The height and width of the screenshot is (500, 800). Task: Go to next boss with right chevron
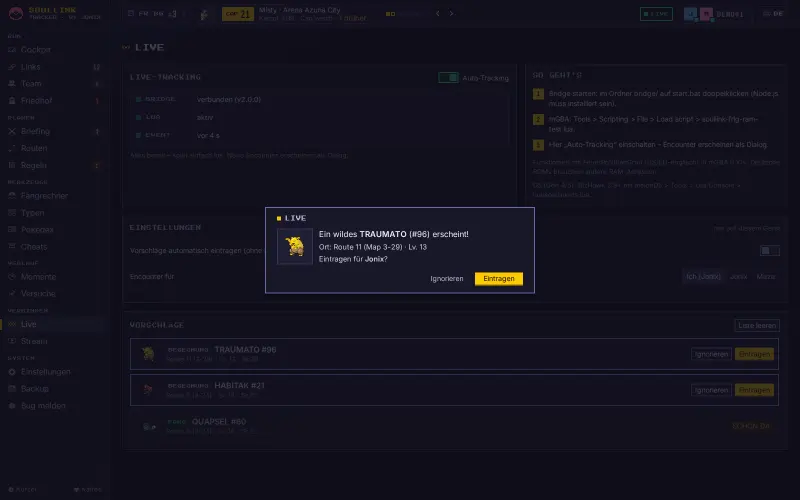tap(452, 14)
